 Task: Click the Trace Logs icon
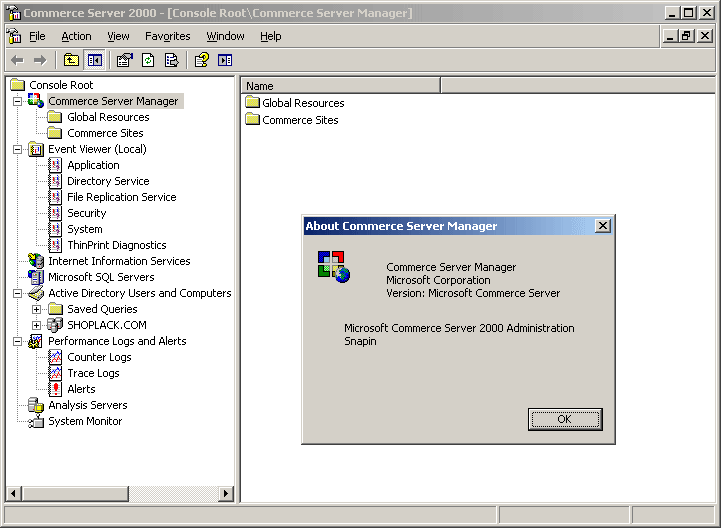tap(55, 373)
